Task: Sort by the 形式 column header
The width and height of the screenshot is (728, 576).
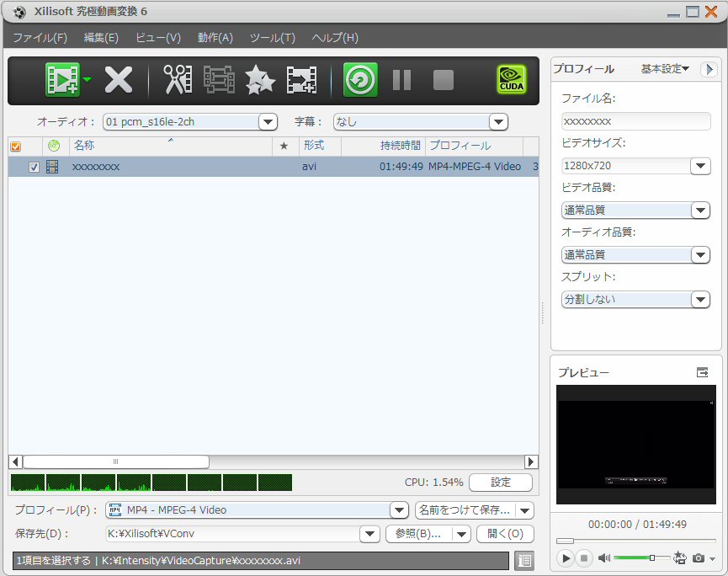Action: (320, 146)
